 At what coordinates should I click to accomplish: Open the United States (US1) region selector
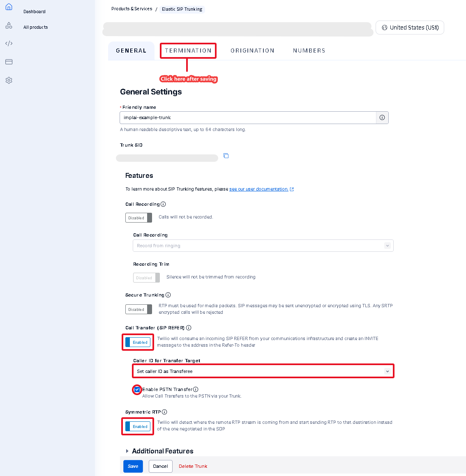[x=410, y=28]
